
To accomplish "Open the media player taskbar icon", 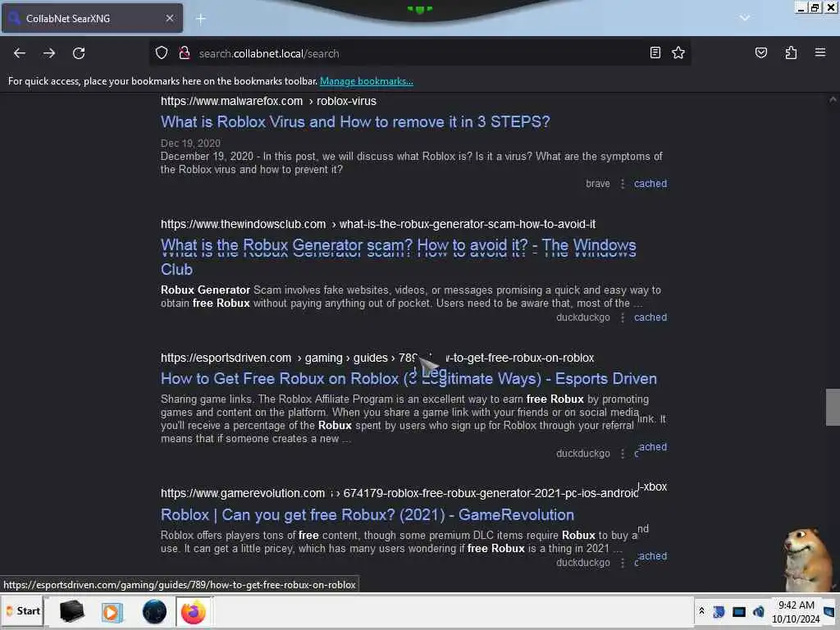I will [112, 612].
